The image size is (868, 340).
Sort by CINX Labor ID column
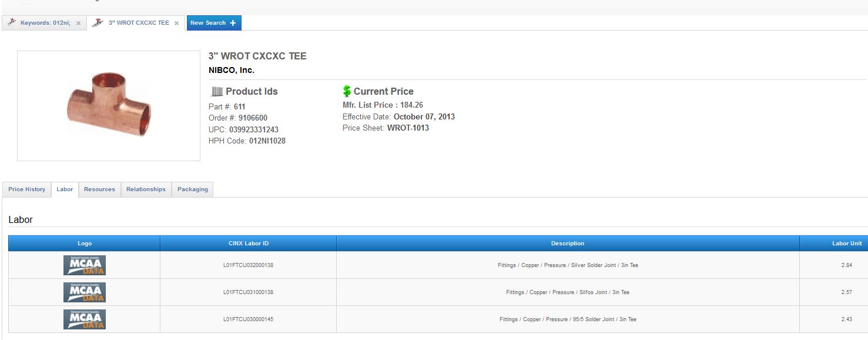[x=248, y=244]
